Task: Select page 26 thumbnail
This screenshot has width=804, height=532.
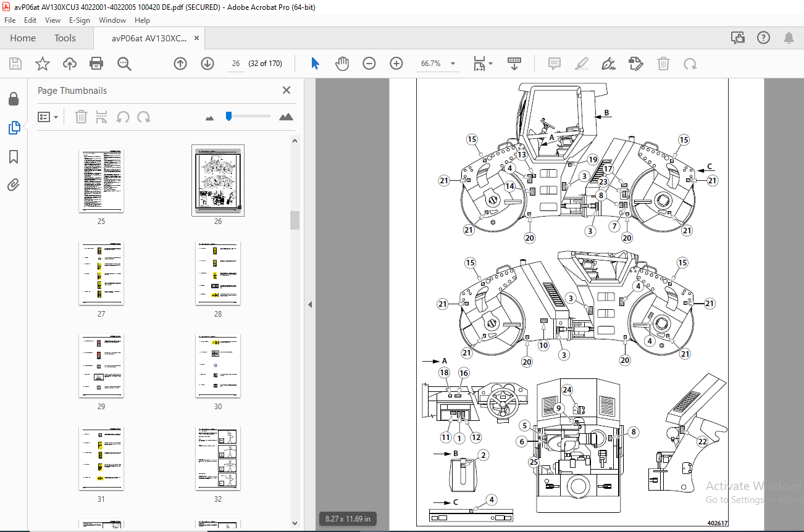Action: (x=218, y=180)
